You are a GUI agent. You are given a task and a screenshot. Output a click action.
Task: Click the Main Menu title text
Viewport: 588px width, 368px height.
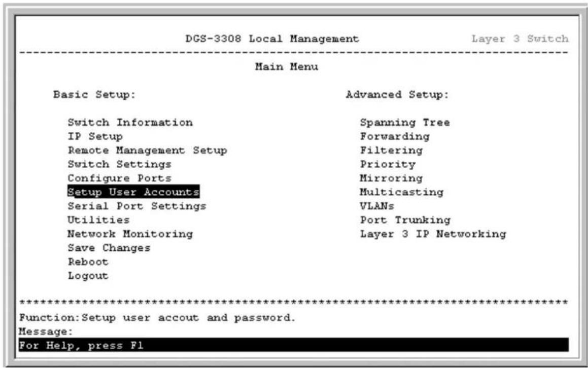coord(287,67)
